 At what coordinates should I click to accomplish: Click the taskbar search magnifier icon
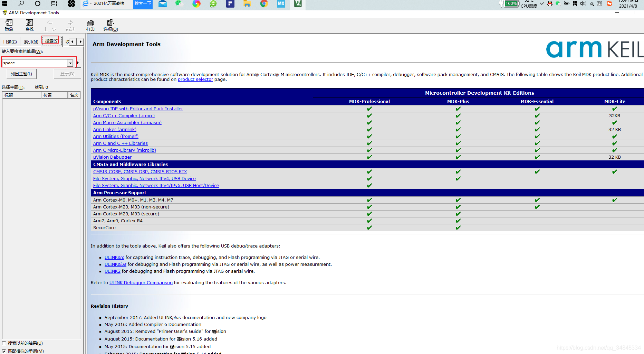click(21, 3)
